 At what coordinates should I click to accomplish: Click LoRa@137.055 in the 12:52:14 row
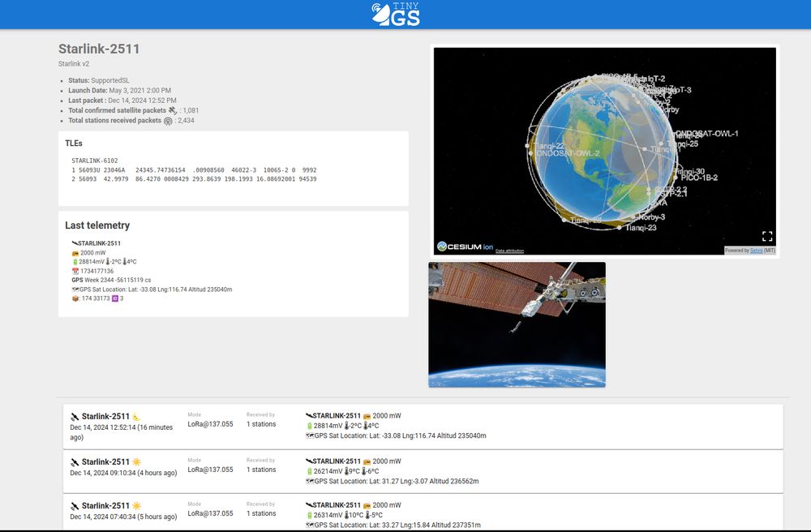coord(210,424)
